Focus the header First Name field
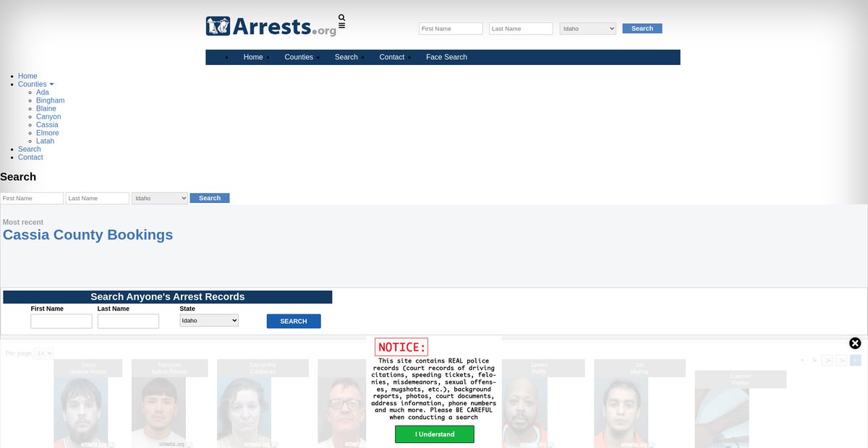 pyautogui.click(x=451, y=29)
